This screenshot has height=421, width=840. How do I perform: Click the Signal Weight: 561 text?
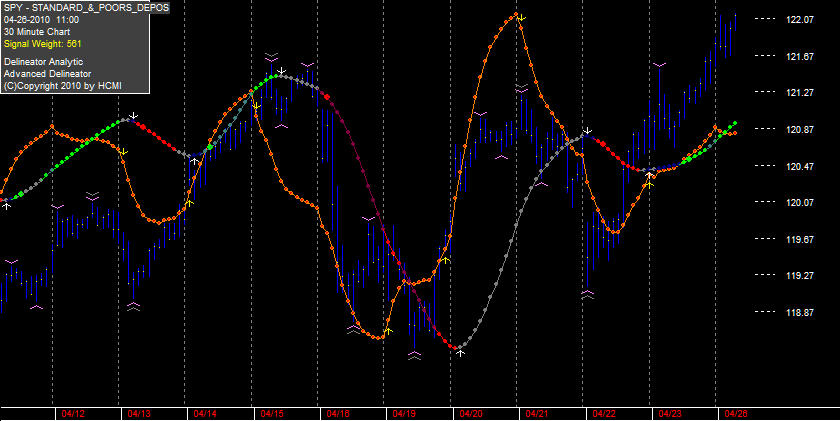coord(42,44)
